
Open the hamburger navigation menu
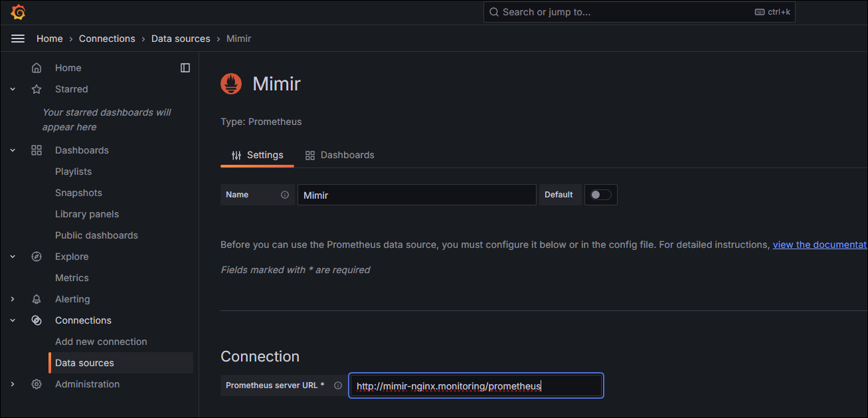(18, 39)
